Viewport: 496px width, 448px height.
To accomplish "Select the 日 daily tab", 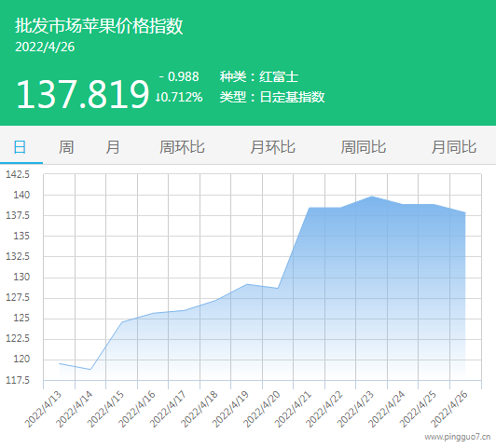I will pos(20,147).
